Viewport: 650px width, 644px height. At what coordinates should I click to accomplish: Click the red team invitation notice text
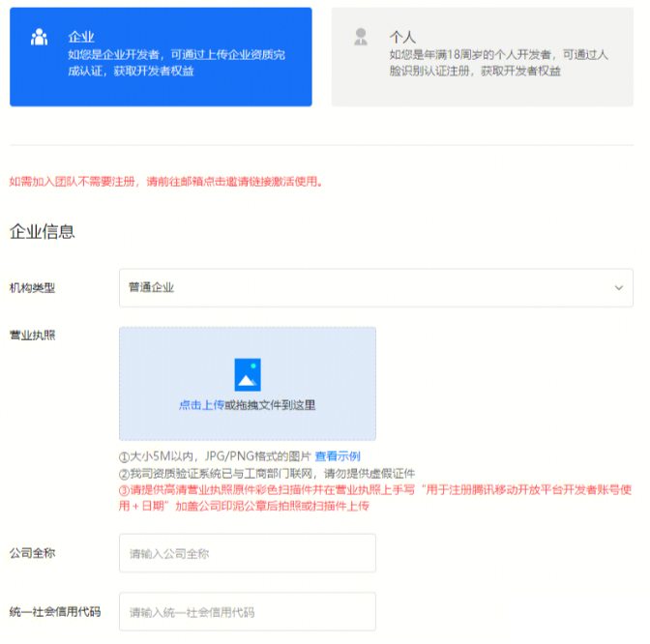[x=166, y=181]
